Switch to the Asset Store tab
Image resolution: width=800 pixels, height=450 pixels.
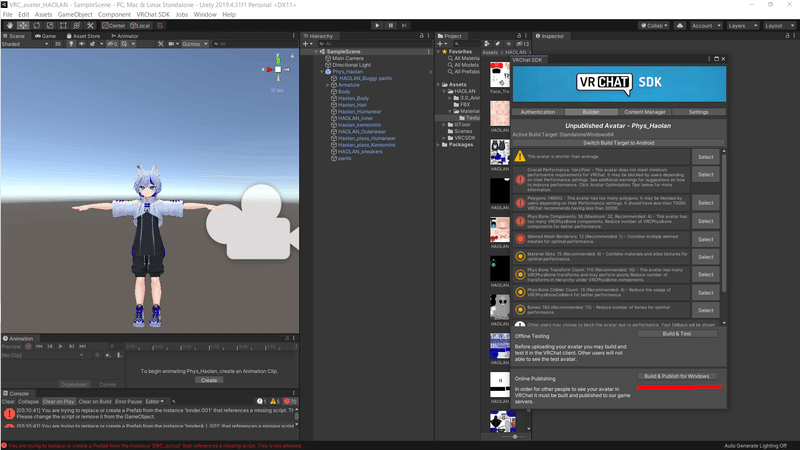pyautogui.click(x=83, y=36)
